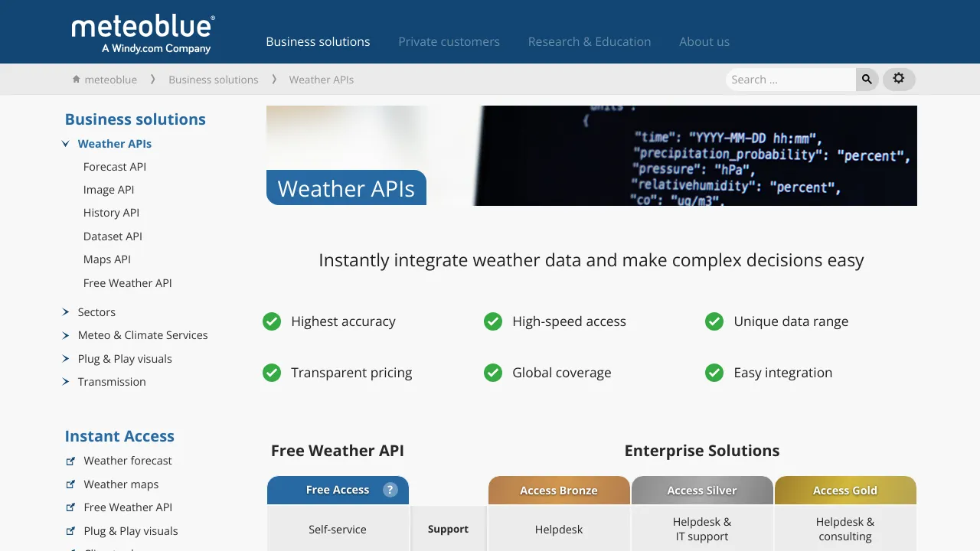This screenshot has height=551, width=980.
Task: Open the Private customers top menu
Action: pyautogui.click(x=449, y=42)
